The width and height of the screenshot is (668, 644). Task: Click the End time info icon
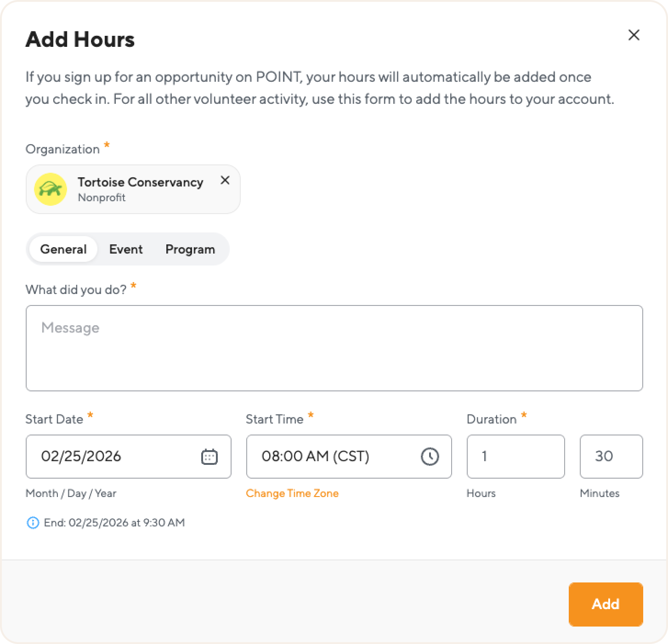[x=33, y=523]
